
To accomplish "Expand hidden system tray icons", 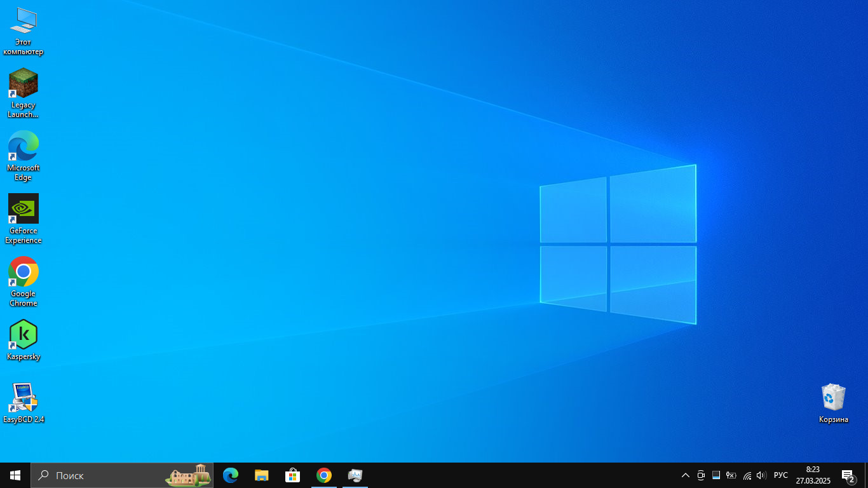I will click(x=686, y=475).
